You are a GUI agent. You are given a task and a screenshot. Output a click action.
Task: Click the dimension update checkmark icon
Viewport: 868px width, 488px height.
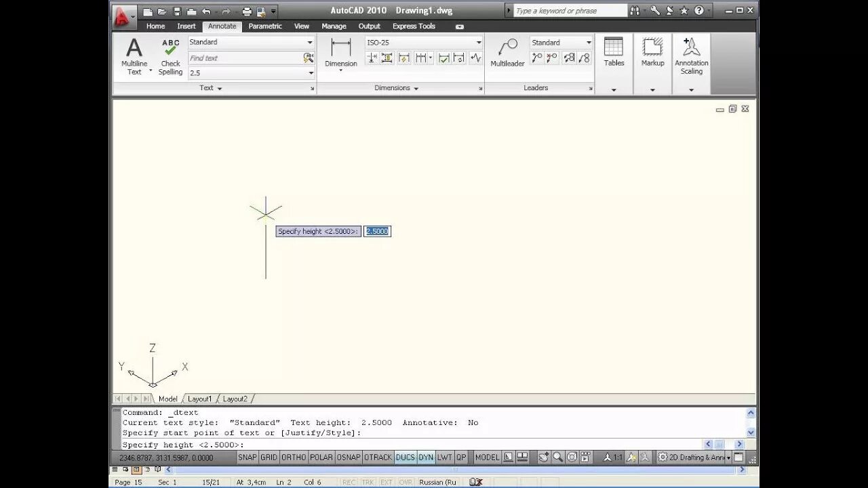[444, 58]
